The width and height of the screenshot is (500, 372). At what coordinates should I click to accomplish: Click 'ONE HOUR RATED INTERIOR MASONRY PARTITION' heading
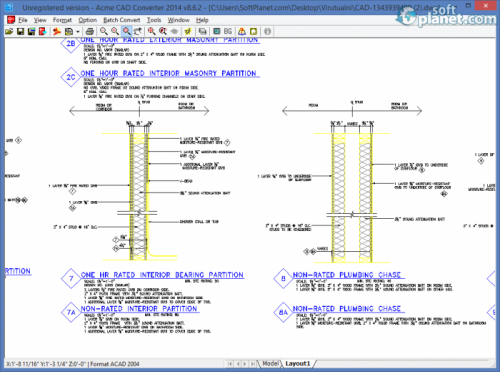[168, 73]
